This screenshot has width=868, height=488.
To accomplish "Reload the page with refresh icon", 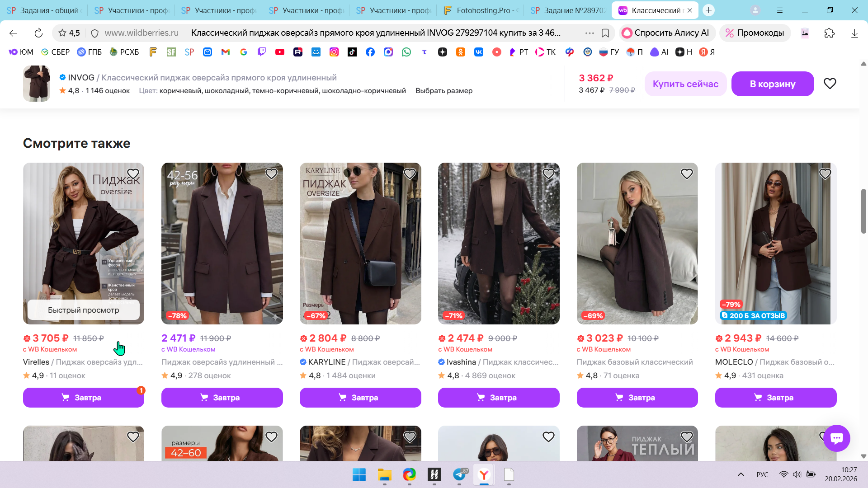I will click(38, 33).
